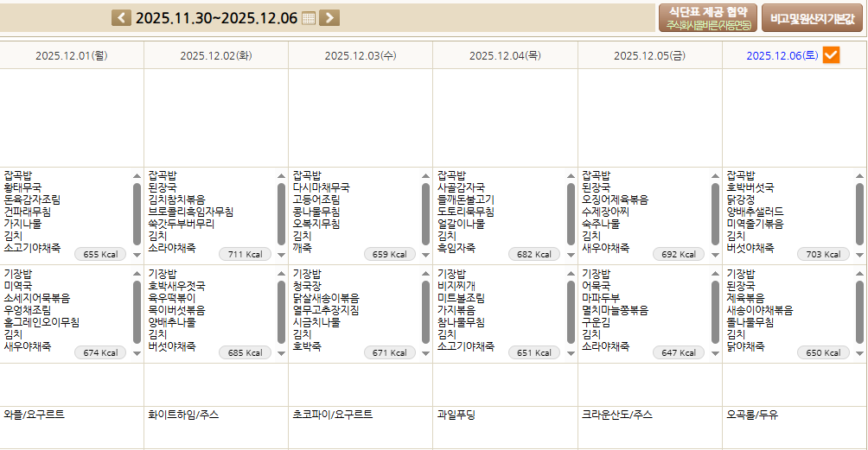Click the date range 2025.11.30~2025.12.06 text
The width and height of the screenshot is (868, 450).
click(x=216, y=18)
